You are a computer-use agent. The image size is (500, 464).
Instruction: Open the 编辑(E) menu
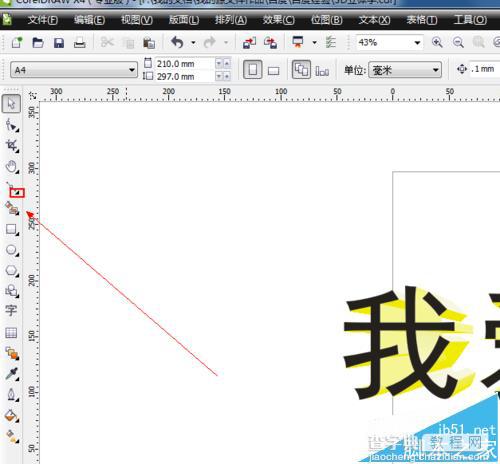coord(89,20)
